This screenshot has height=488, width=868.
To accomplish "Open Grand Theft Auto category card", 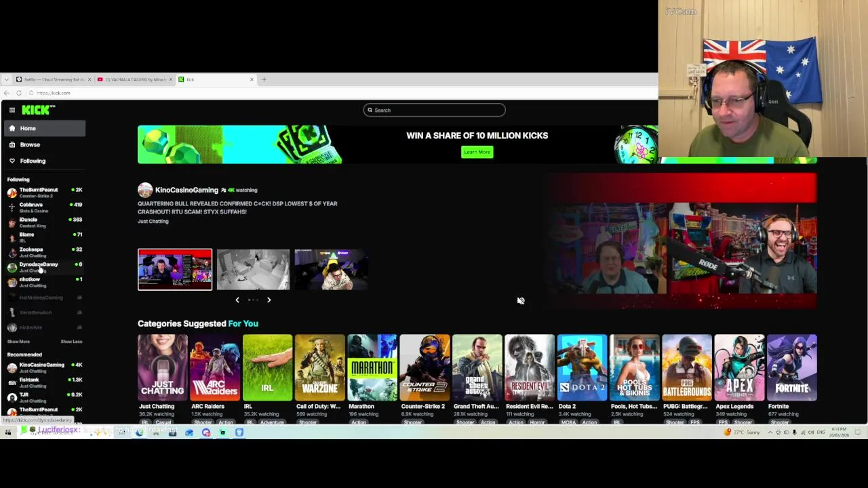I will (477, 367).
